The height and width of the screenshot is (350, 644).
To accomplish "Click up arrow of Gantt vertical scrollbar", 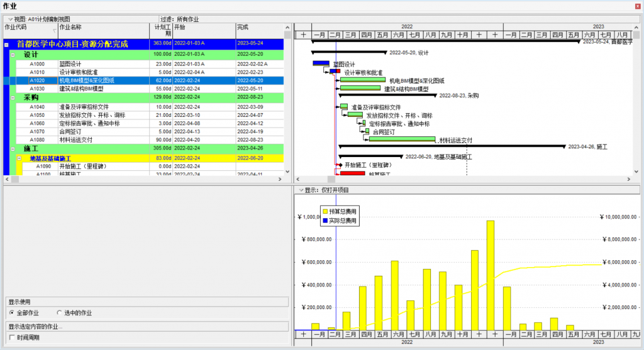I will coord(636,28).
